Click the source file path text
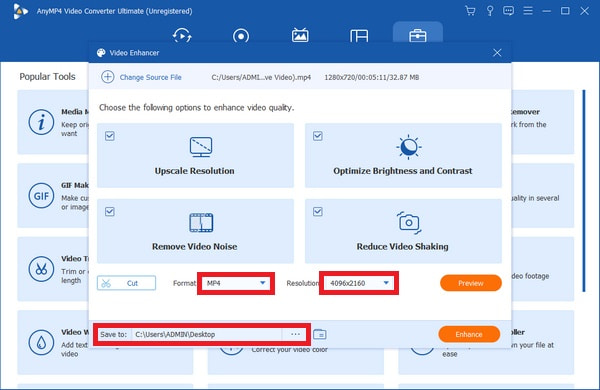This screenshot has height=390, width=600. [261, 77]
